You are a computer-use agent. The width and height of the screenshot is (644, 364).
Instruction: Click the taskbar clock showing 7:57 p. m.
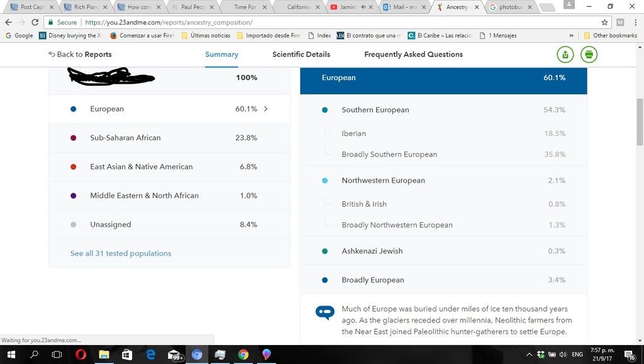tap(602, 355)
